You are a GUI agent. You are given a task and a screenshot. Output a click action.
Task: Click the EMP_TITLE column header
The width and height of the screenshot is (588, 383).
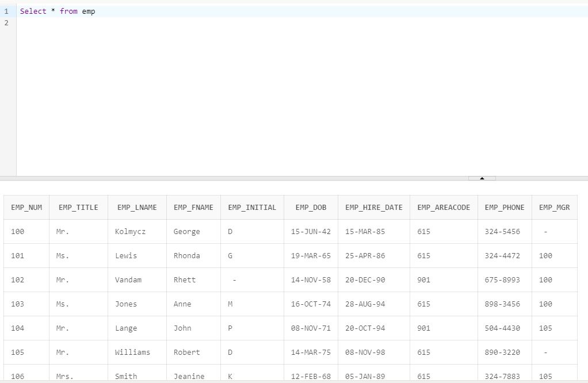pos(79,207)
